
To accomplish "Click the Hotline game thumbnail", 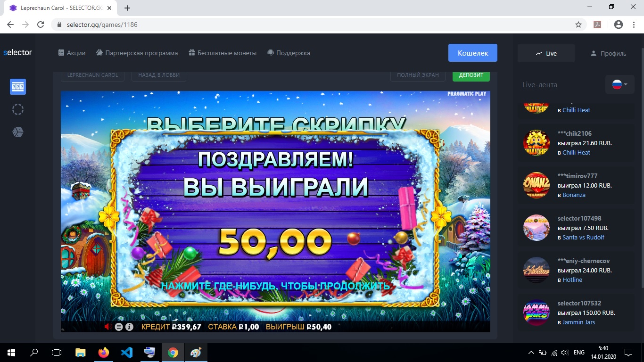I will [537, 270].
